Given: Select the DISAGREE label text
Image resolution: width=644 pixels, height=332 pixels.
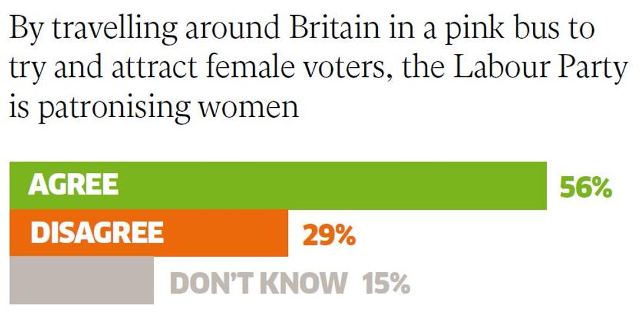Looking at the screenshot, I should click(x=97, y=233).
